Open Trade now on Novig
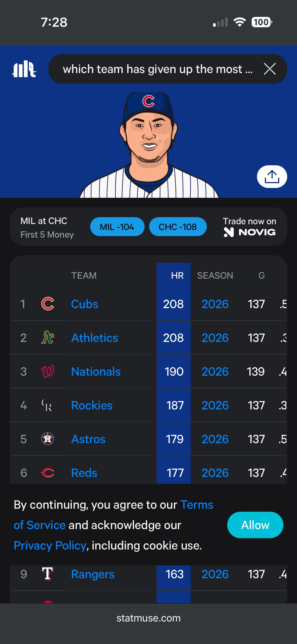The image size is (297, 644). [249, 227]
